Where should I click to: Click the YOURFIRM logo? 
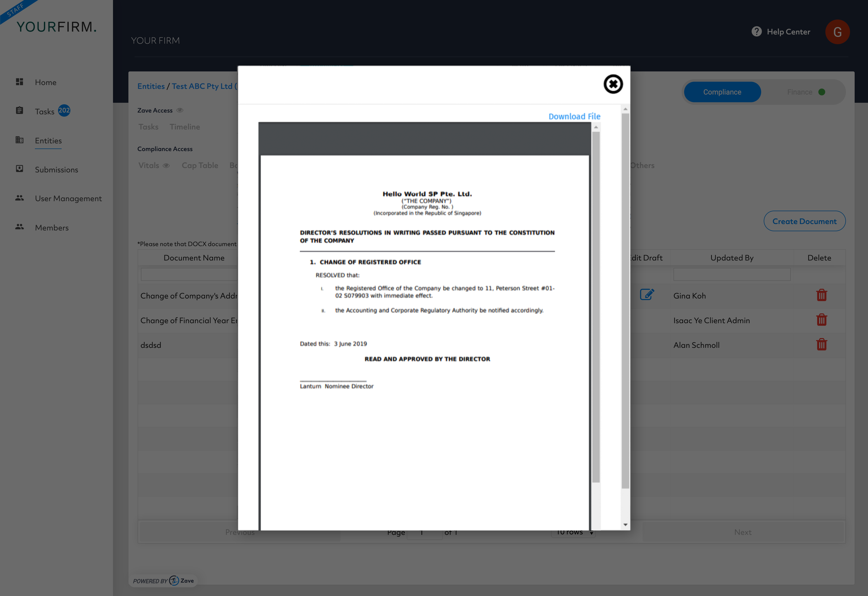pos(56,27)
